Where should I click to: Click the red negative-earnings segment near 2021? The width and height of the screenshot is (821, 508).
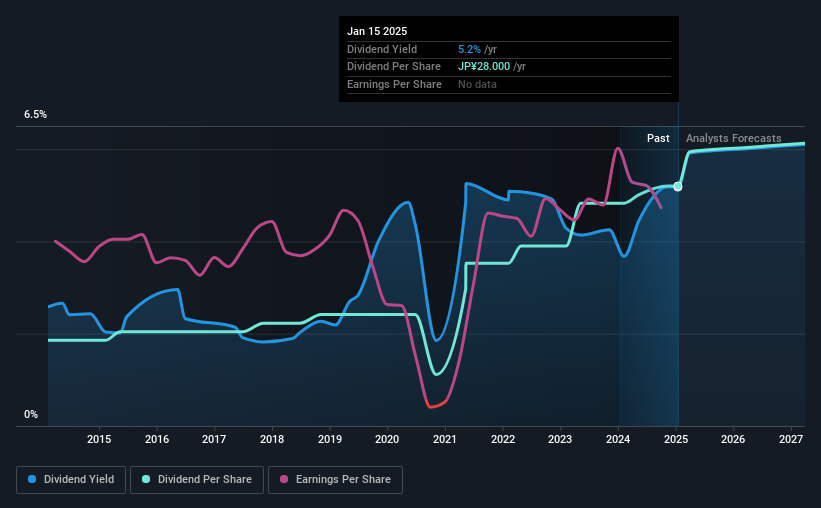(x=437, y=404)
